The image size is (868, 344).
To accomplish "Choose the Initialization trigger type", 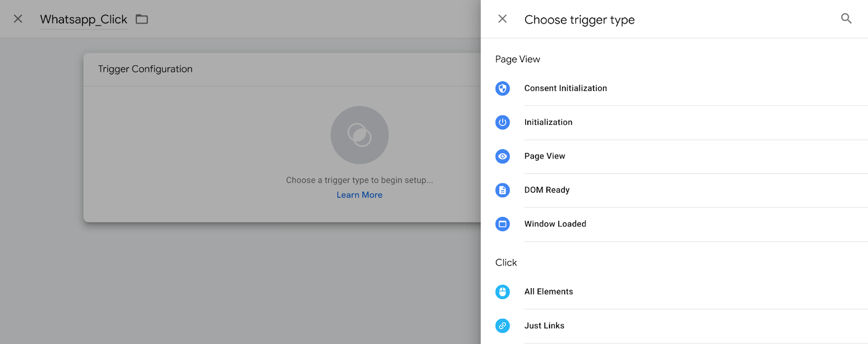I will pos(674,123).
